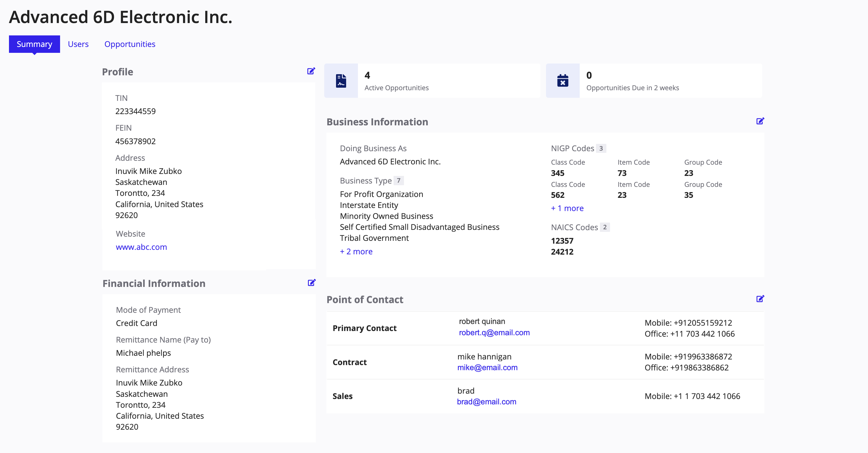Click office number +919863386862
Viewport: 868px width, 453px height.
[699, 368]
